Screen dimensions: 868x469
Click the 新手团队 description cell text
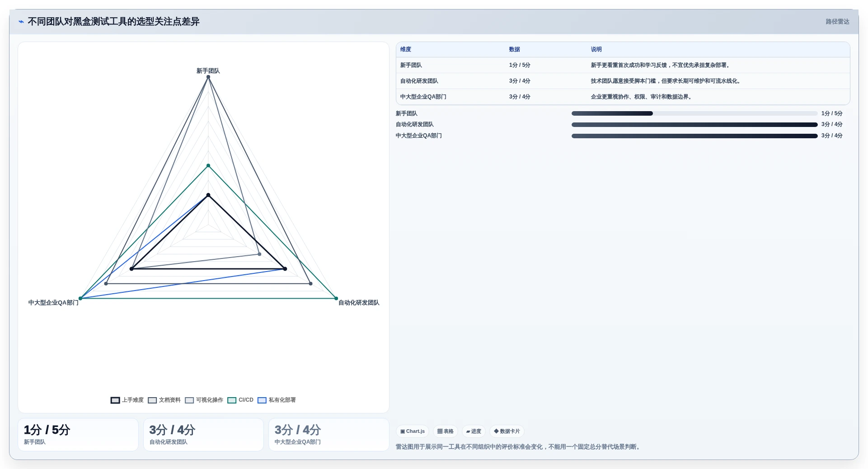[x=661, y=66]
